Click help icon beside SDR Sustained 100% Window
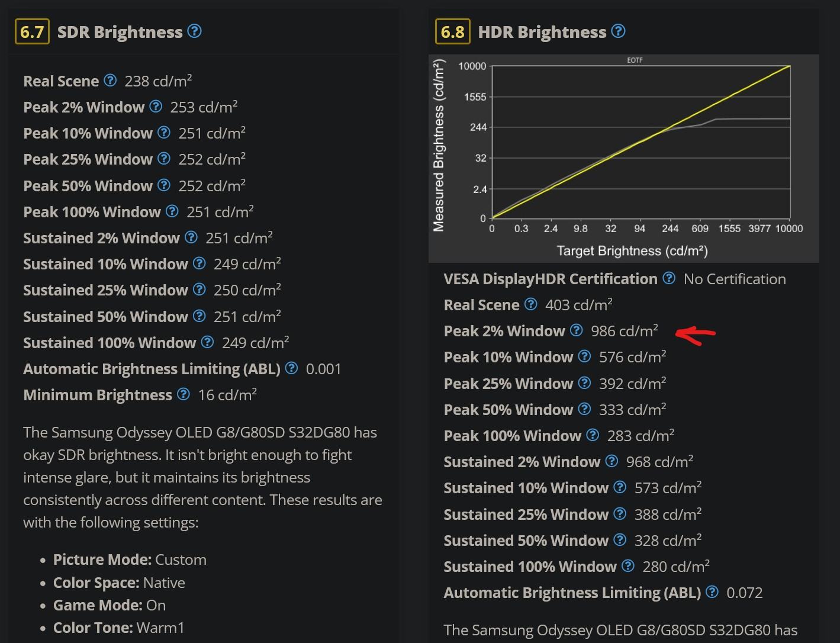The width and height of the screenshot is (840, 643). point(207,342)
